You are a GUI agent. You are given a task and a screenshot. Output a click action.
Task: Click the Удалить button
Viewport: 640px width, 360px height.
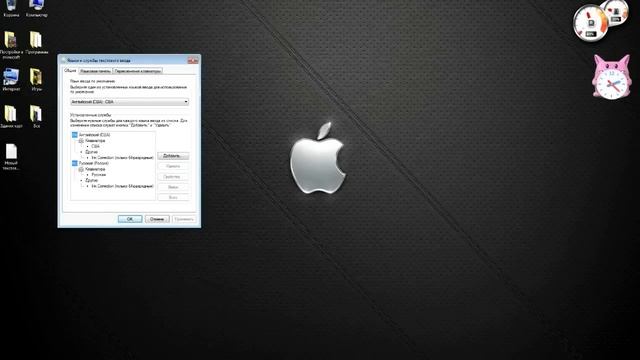[173, 166]
